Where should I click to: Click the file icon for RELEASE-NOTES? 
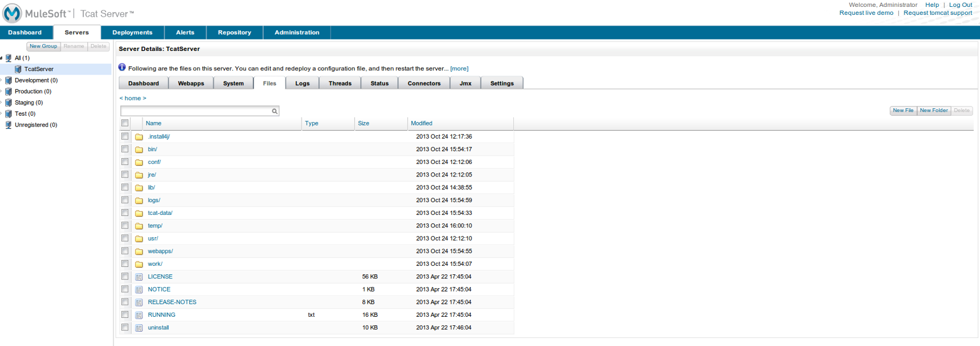coord(139,302)
